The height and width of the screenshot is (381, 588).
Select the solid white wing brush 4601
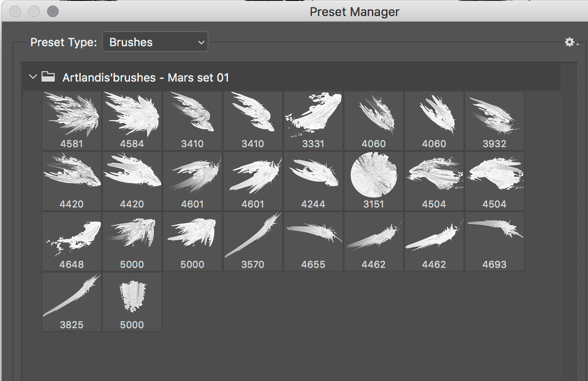253,181
